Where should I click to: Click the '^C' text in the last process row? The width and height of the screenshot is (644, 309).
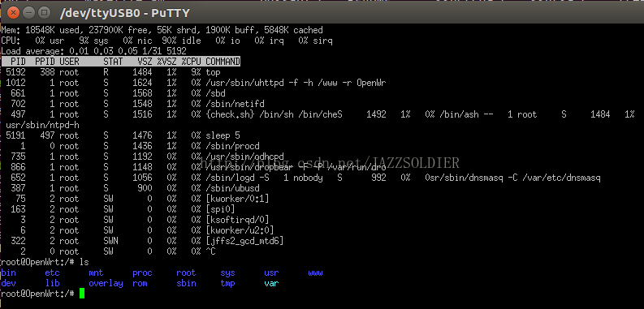coord(210,251)
